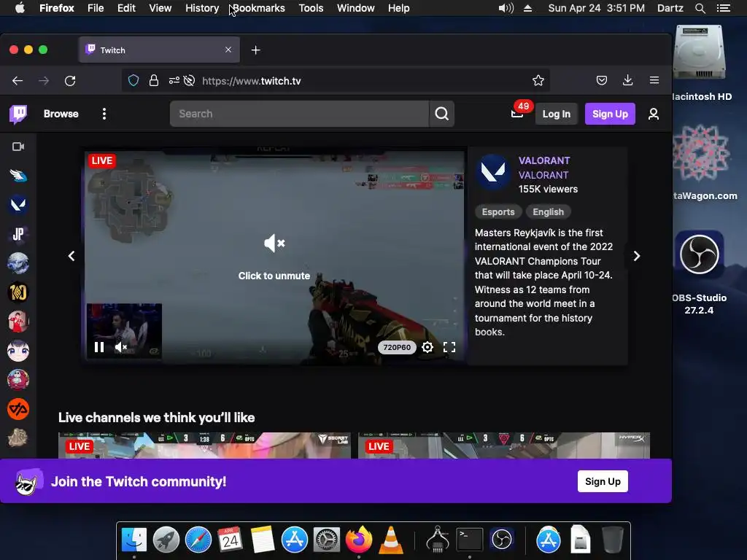Image resolution: width=747 pixels, height=560 pixels.
Task: Launch VLC from the Dock
Action: [x=391, y=540]
